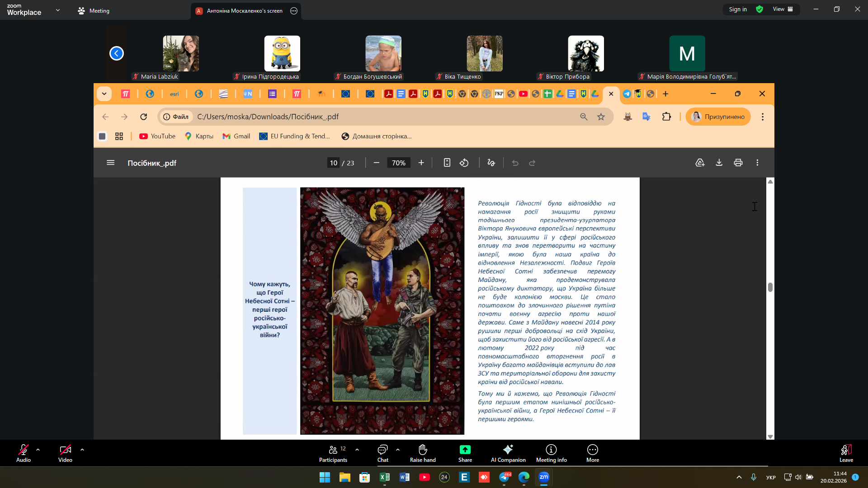Switch to the Meeting tab
Image resolution: width=868 pixels, height=488 pixels.
(94, 10)
